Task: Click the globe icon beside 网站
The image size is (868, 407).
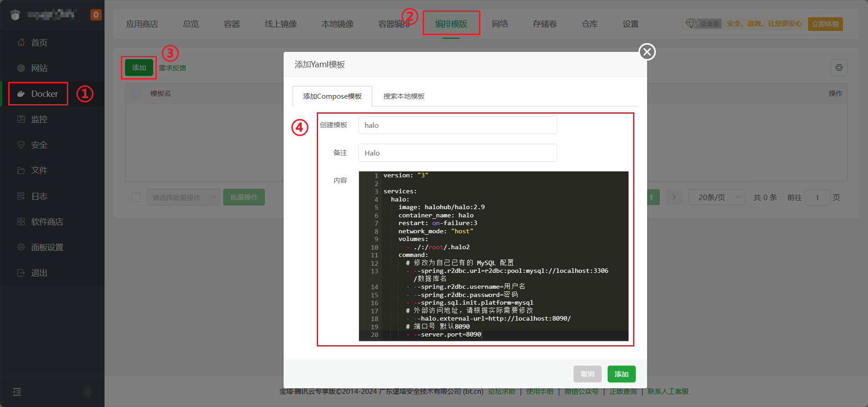Action: (x=21, y=68)
